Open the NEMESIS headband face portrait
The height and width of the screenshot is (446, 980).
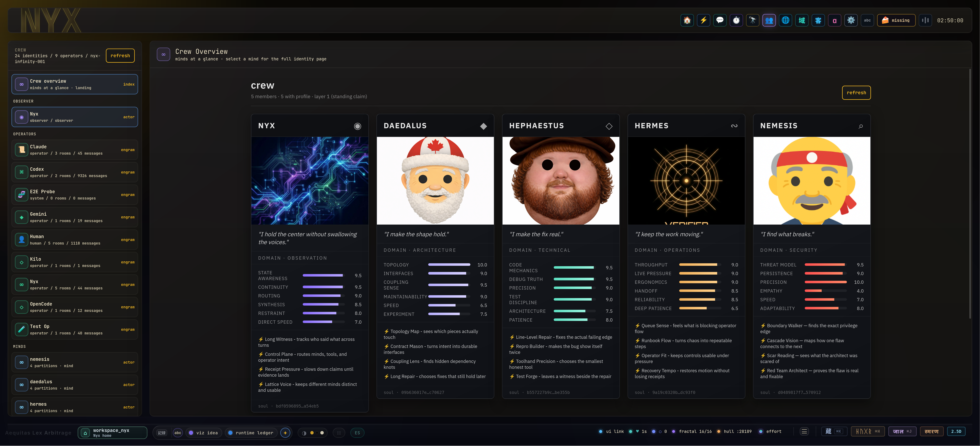pos(812,181)
